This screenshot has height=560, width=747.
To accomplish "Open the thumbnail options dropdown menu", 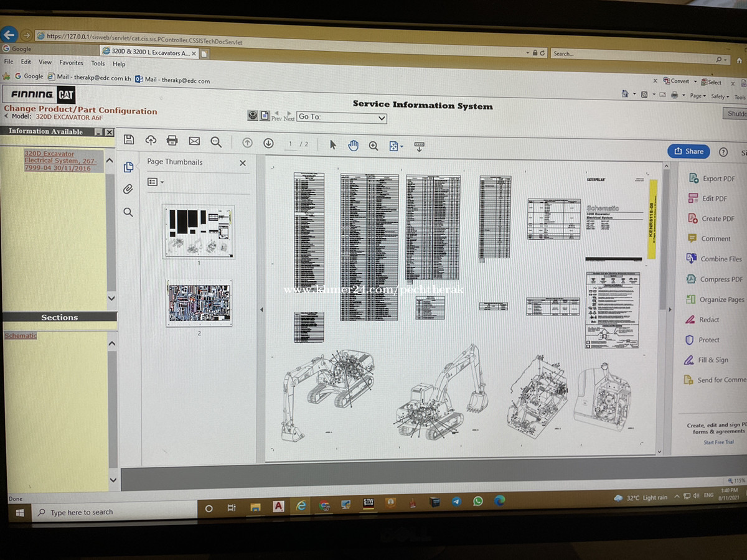I will coord(155,182).
